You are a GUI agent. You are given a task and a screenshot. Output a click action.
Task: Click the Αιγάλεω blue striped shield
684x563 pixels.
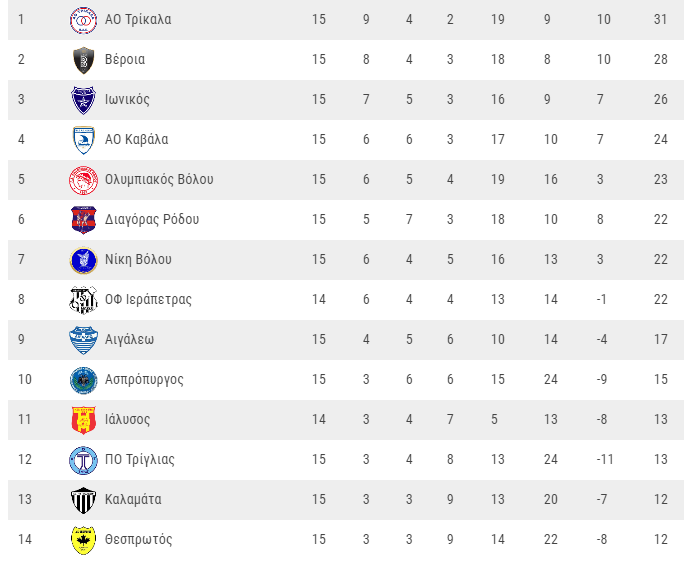click(x=83, y=340)
